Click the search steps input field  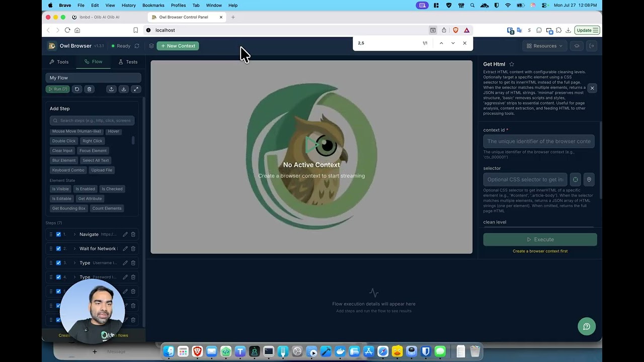point(93,121)
